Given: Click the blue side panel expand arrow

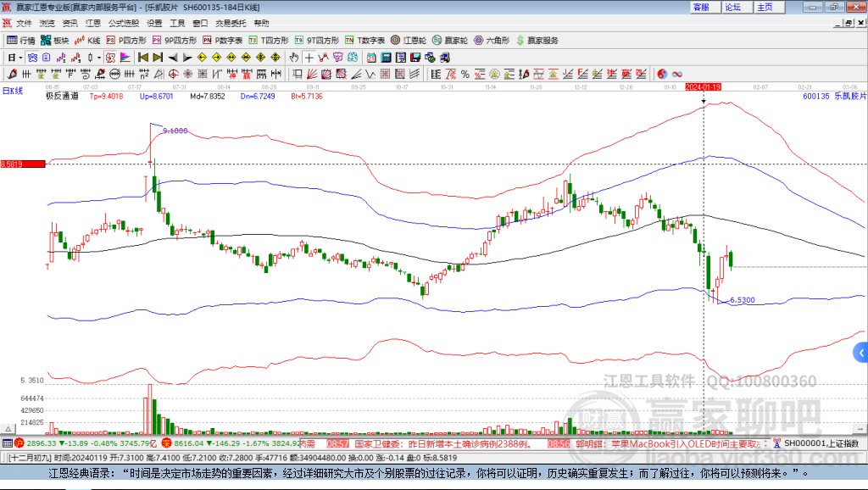Looking at the screenshot, I should 861,353.
